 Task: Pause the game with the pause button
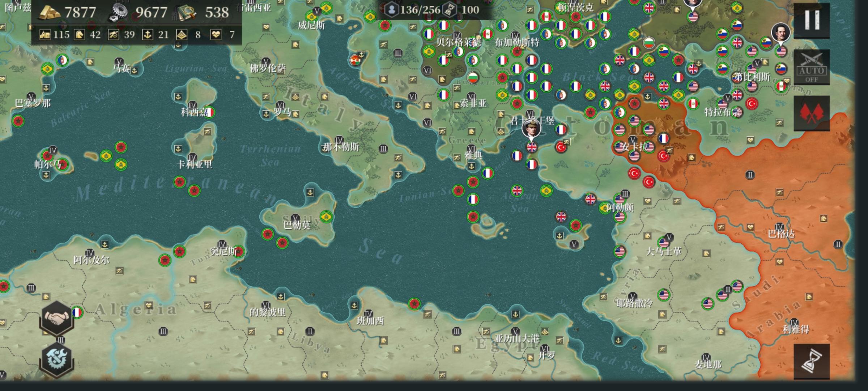pos(811,20)
